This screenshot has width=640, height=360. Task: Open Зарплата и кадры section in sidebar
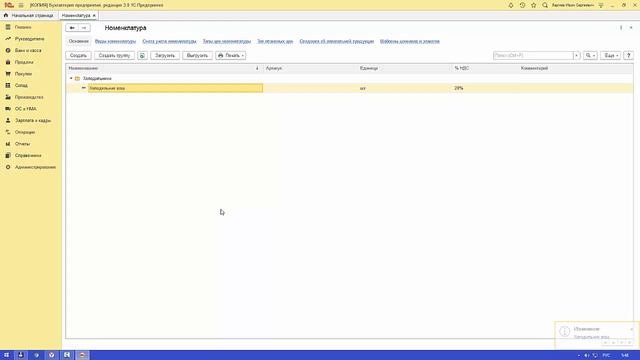(33, 120)
